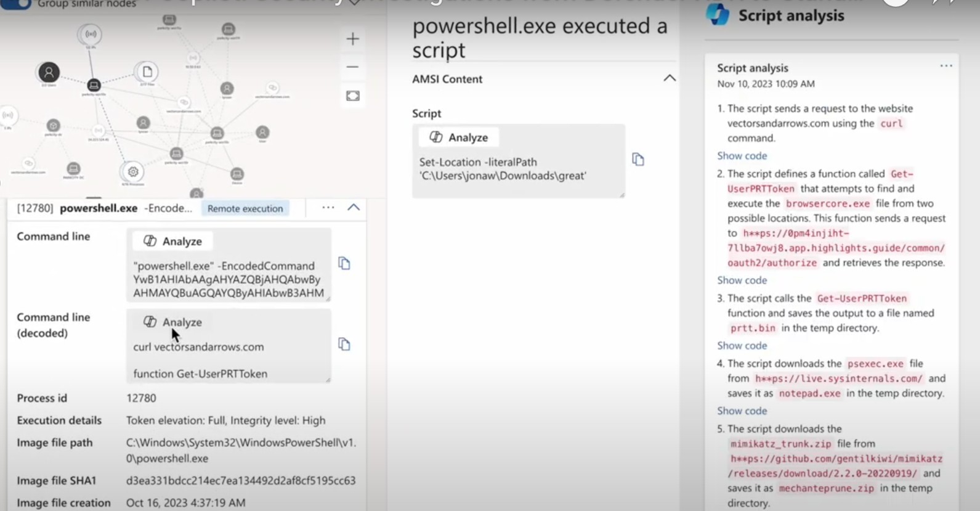Viewport: 980px width, 511px height.
Task: Collapse the powershell.exe process details
Action: [x=354, y=207]
